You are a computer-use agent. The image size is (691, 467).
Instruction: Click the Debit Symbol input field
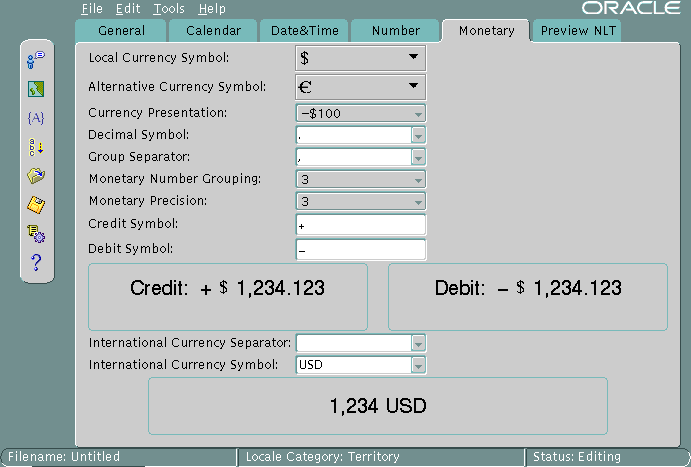click(x=360, y=249)
